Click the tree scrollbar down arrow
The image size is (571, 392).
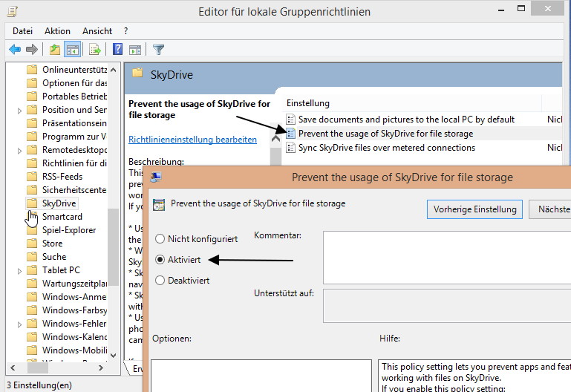(x=114, y=355)
